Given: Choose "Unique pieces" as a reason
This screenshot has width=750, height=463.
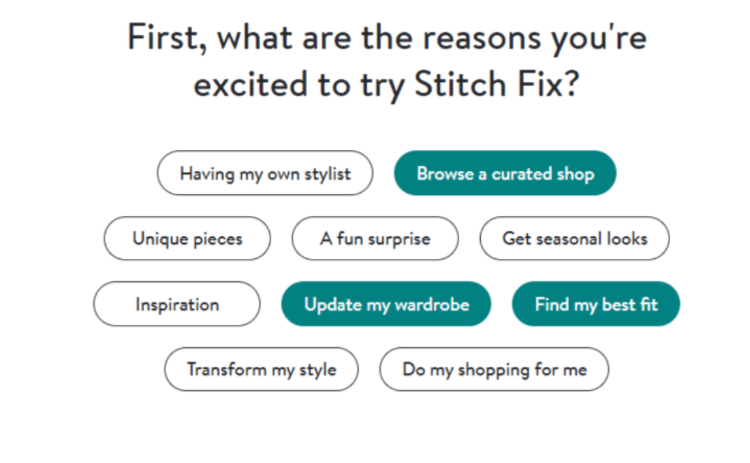Looking at the screenshot, I should [187, 238].
